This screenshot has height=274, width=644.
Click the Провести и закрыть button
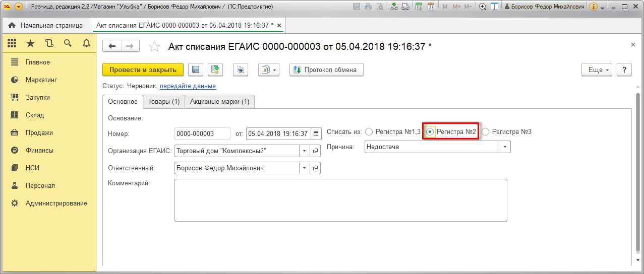pyautogui.click(x=143, y=70)
